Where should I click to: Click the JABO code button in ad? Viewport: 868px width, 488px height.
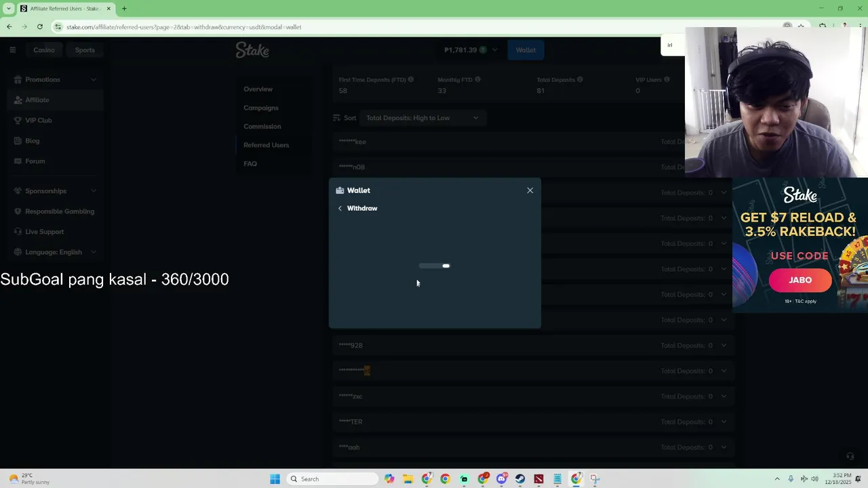pos(800,280)
